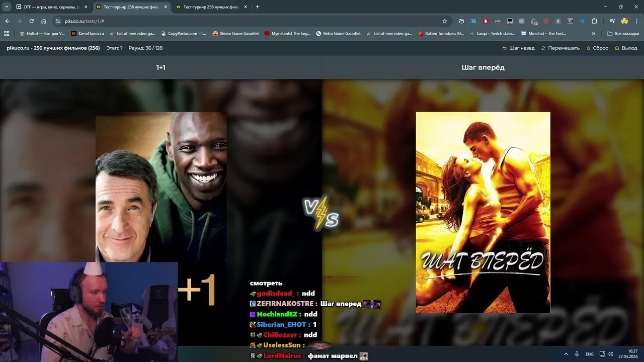Click the Раунд: 36 / 128 counter
The height and width of the screenshot is (362, 644).
pos(145,48)
